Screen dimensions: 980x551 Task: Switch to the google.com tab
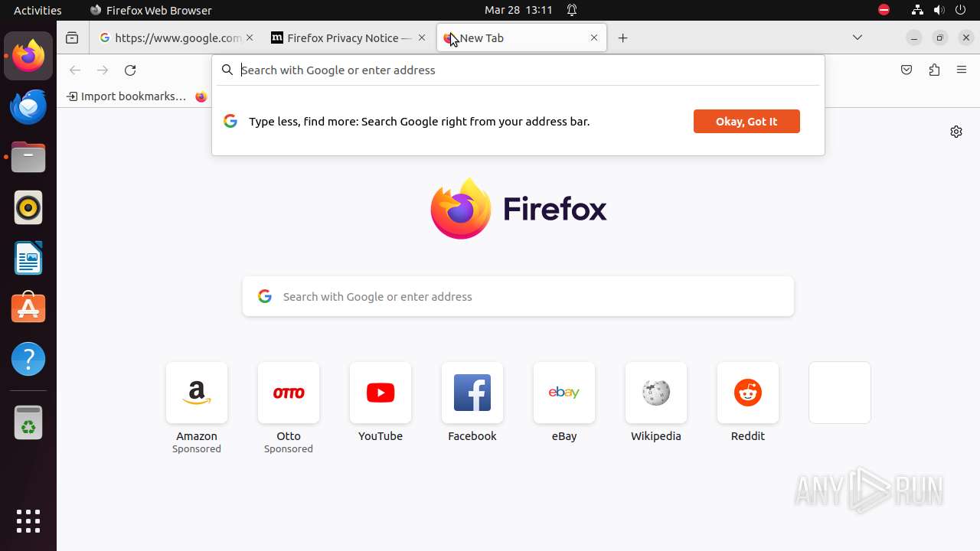point(178,37)
